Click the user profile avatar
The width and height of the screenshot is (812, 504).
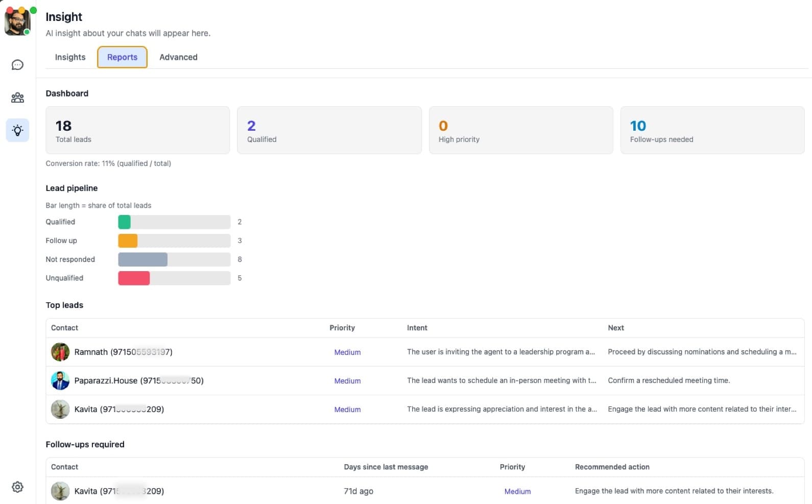tap(17, 22)
